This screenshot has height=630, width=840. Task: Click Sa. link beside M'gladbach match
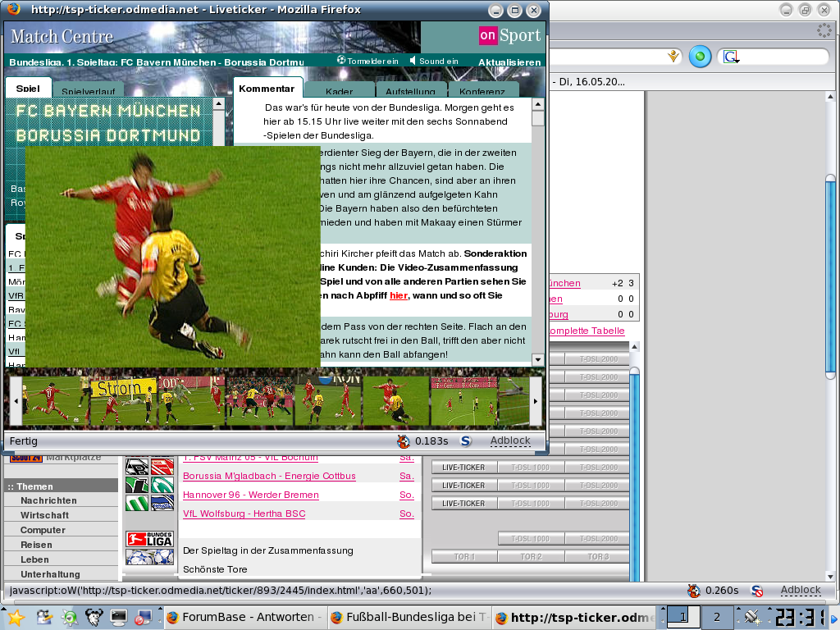click(407, 476)
